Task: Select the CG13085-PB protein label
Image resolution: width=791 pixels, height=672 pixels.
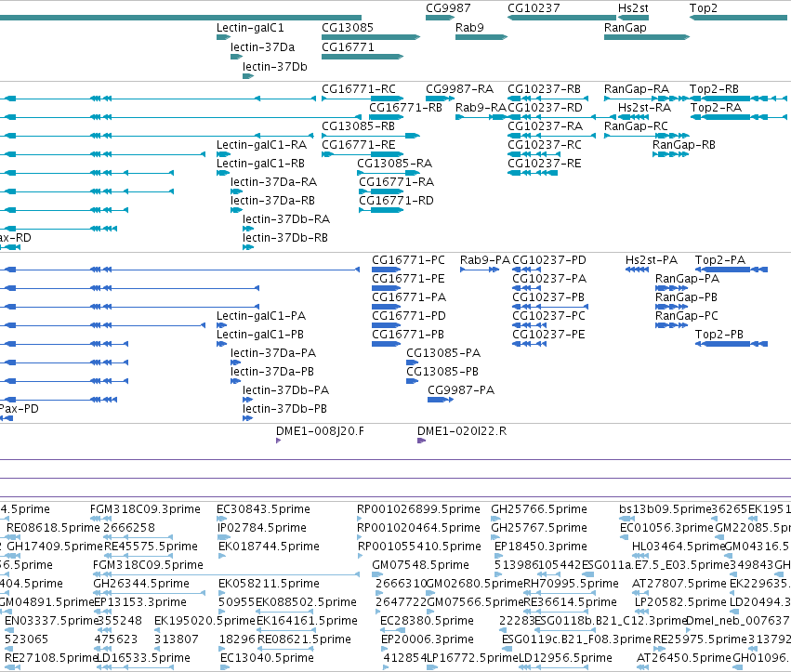Action: 442,373
